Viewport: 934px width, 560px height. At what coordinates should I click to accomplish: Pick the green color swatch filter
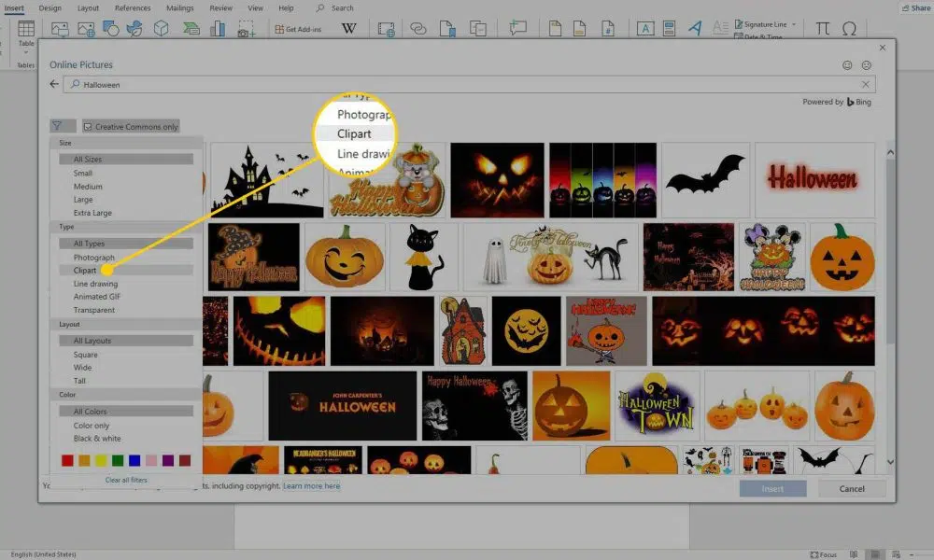click(118, 460)
